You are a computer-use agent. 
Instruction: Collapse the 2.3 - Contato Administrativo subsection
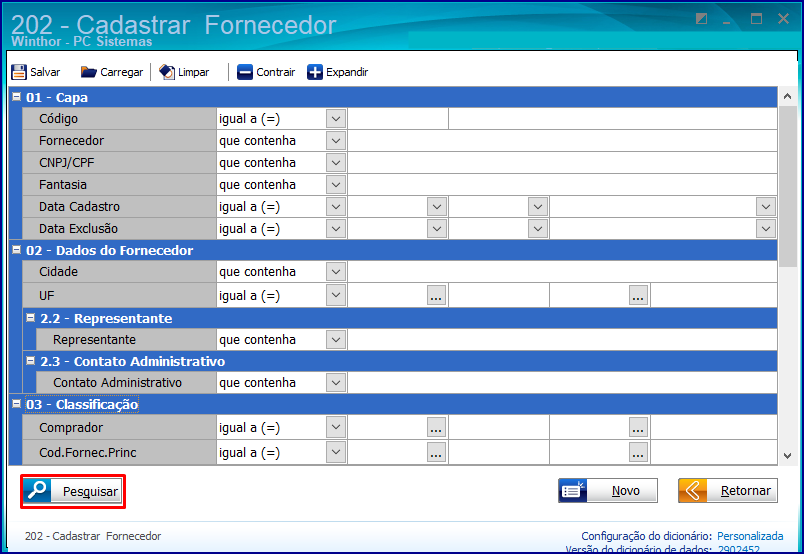[31, 361]
